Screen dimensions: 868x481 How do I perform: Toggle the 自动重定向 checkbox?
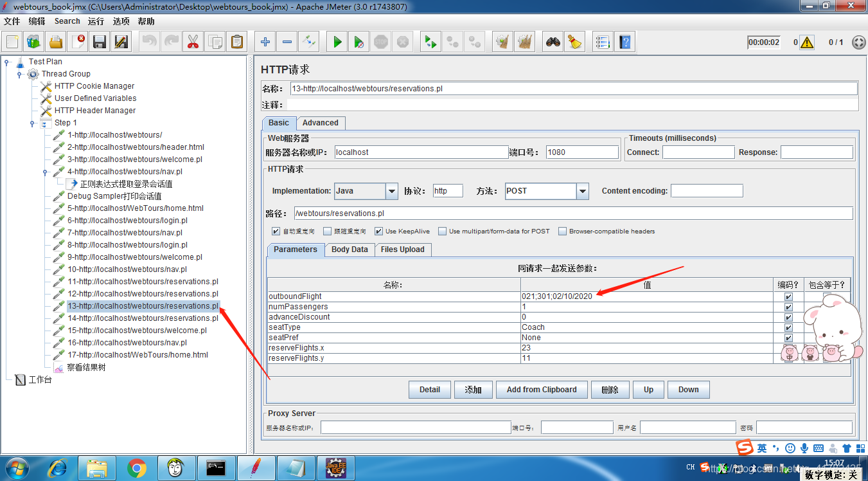point(276,231)
